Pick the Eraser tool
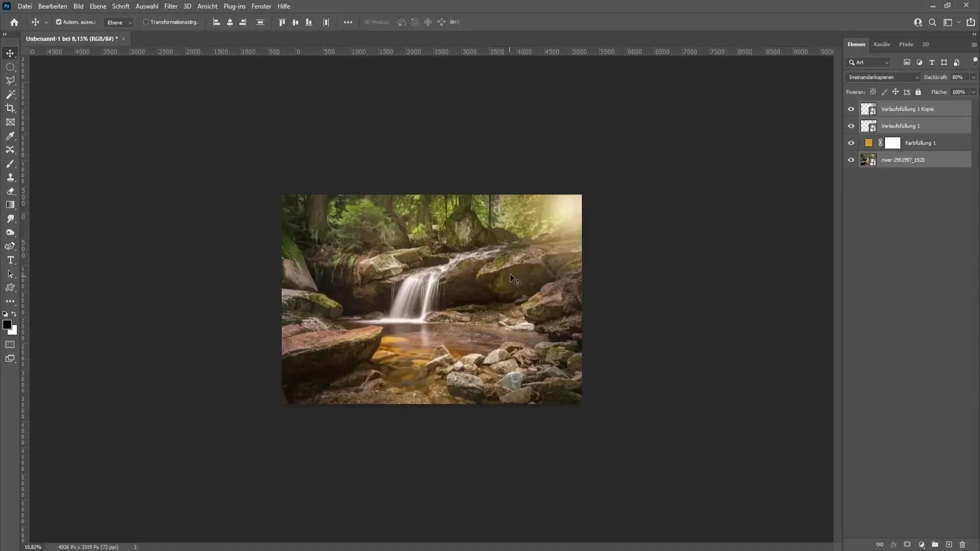This screenshot has width=980, height=551. click(x=10, y=191)
